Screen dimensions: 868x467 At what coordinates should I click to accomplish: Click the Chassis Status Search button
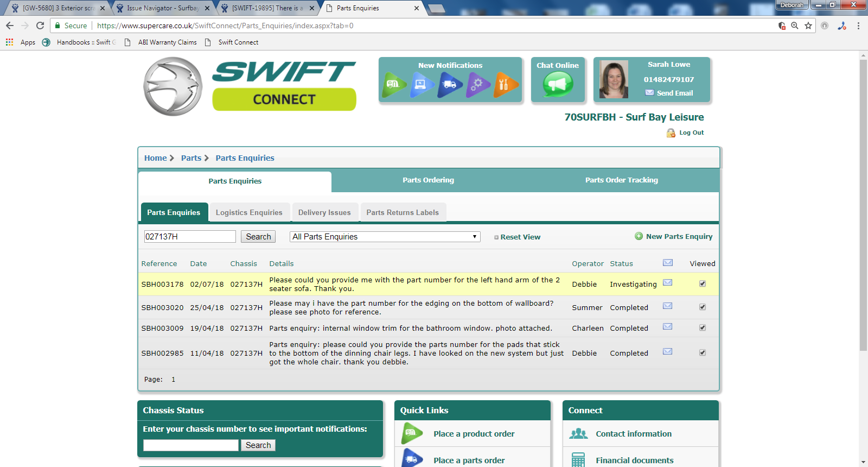tap(258, 445)
